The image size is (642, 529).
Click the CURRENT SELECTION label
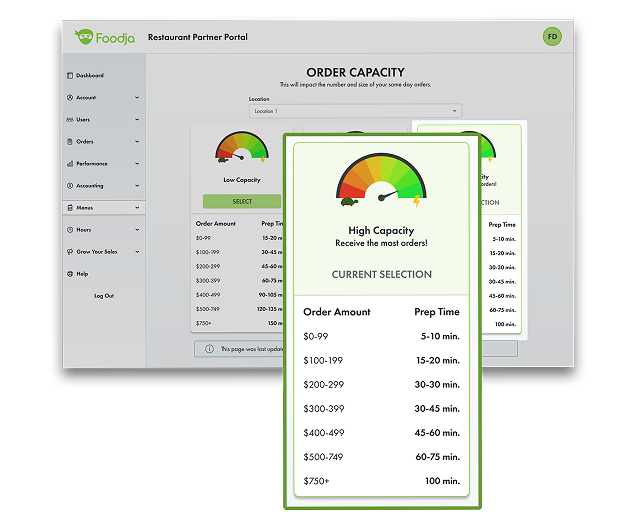tap(382, 274)
